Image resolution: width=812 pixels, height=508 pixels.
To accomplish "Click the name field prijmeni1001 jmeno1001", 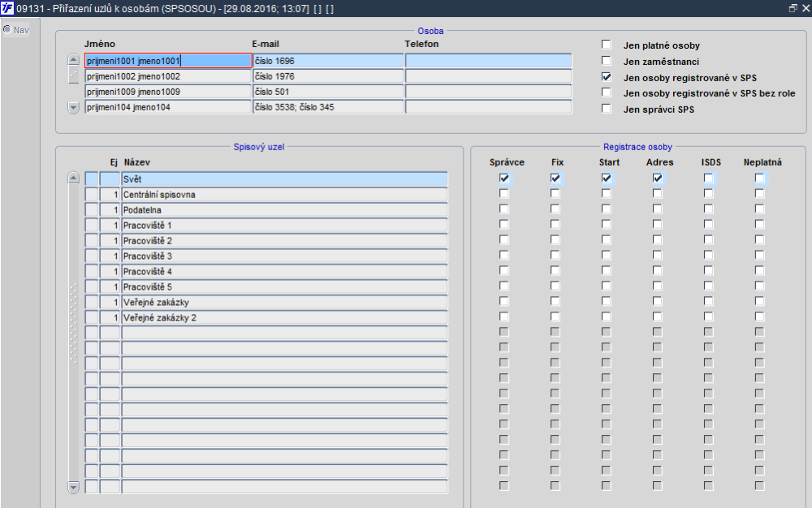I will coord(168,61).
